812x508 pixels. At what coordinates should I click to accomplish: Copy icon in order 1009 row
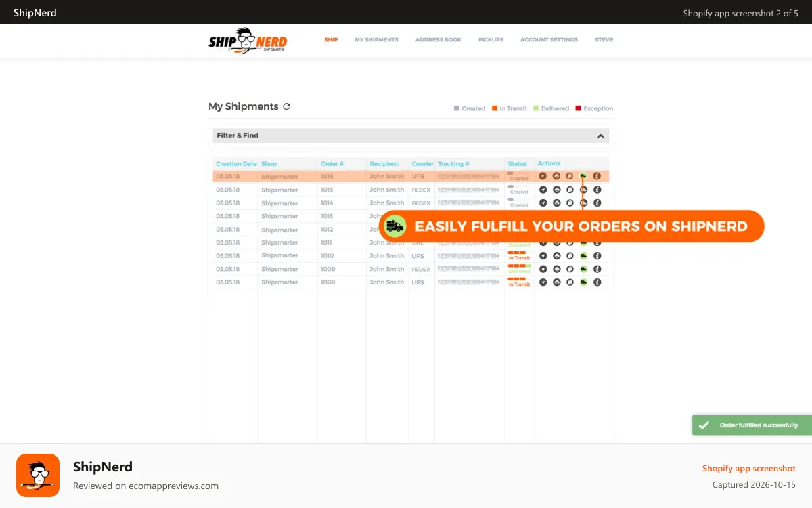(x=570, y=269)
